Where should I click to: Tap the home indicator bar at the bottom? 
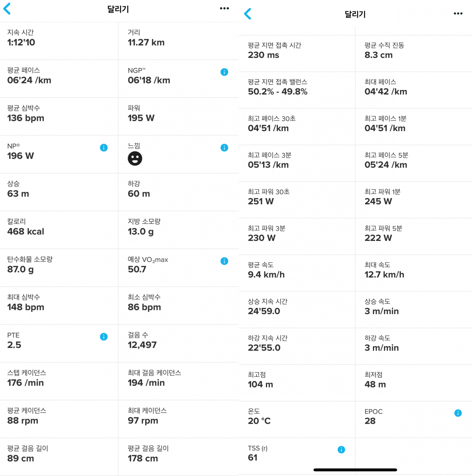(355, 470)
